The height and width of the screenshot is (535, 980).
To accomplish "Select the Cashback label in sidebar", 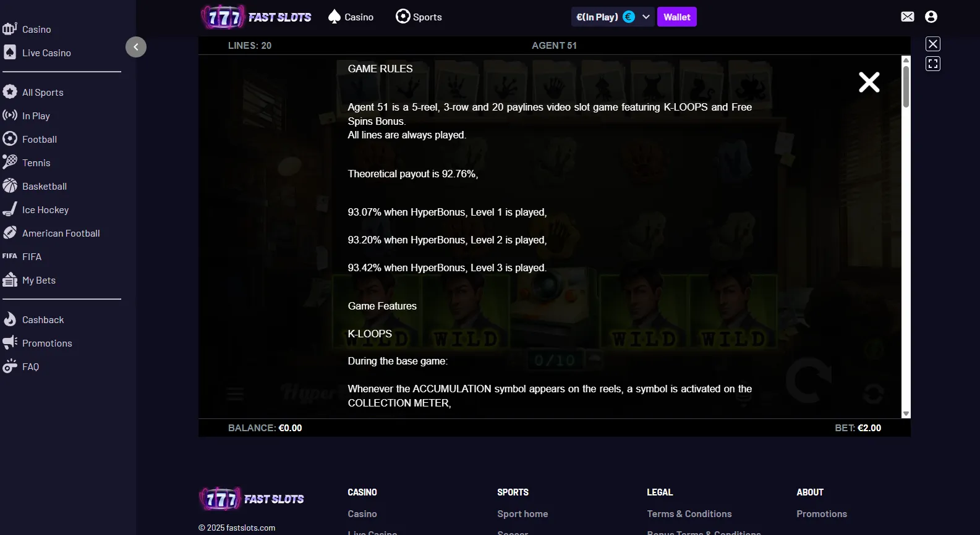I will pyautogui.click(x=43, y=320).
